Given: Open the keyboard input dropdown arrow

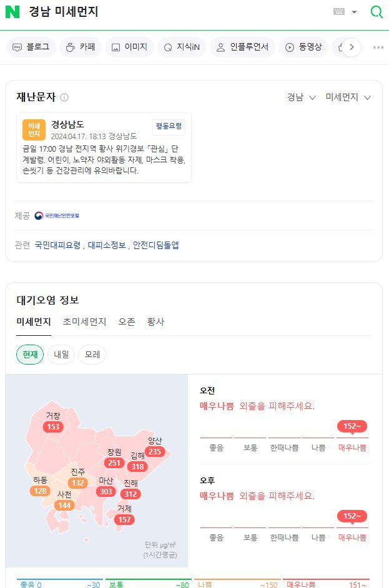Looking at the screenshot, I should (354, 12).
